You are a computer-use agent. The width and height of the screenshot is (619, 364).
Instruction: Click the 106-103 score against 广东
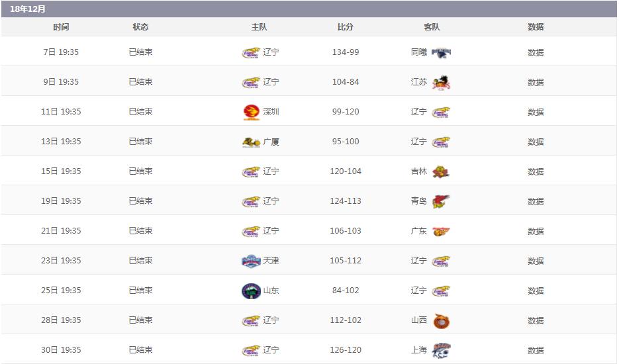[346, 231]
